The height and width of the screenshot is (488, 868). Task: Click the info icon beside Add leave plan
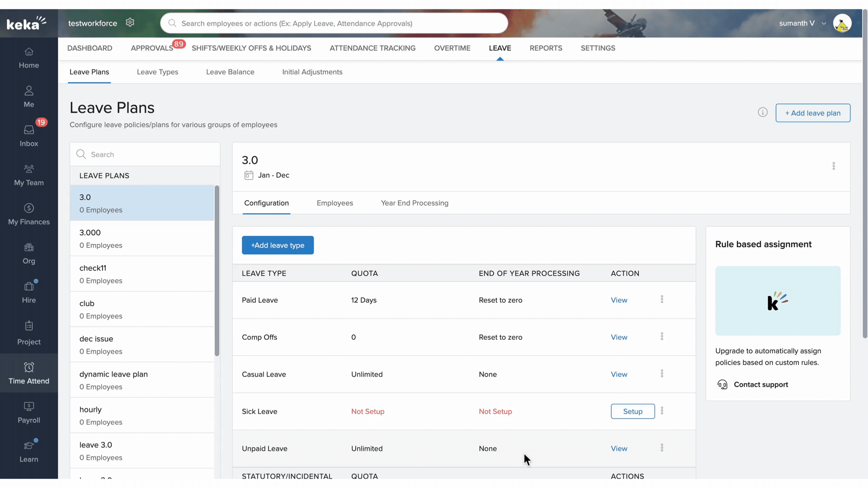[763, 113]
